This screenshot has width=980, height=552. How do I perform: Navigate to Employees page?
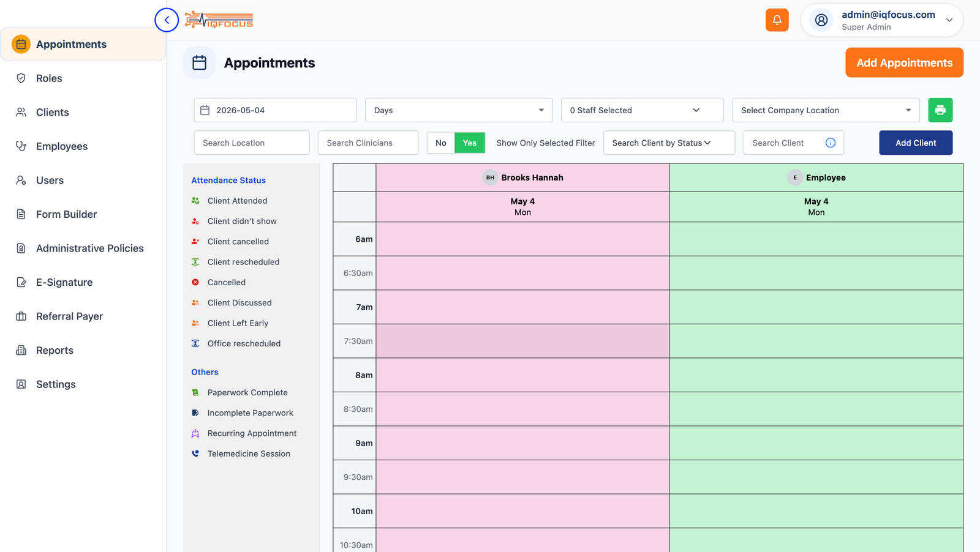coord(83,146)
